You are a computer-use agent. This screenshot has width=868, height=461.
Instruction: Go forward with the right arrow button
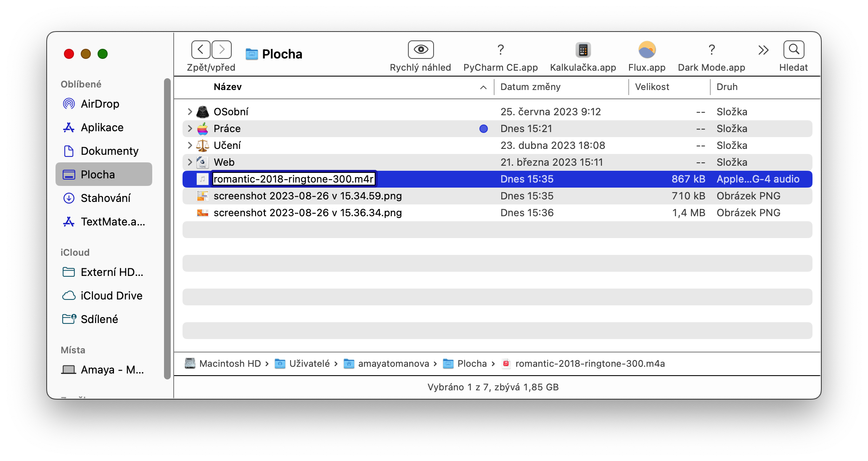pyautogui.click(x=222, y=50)
